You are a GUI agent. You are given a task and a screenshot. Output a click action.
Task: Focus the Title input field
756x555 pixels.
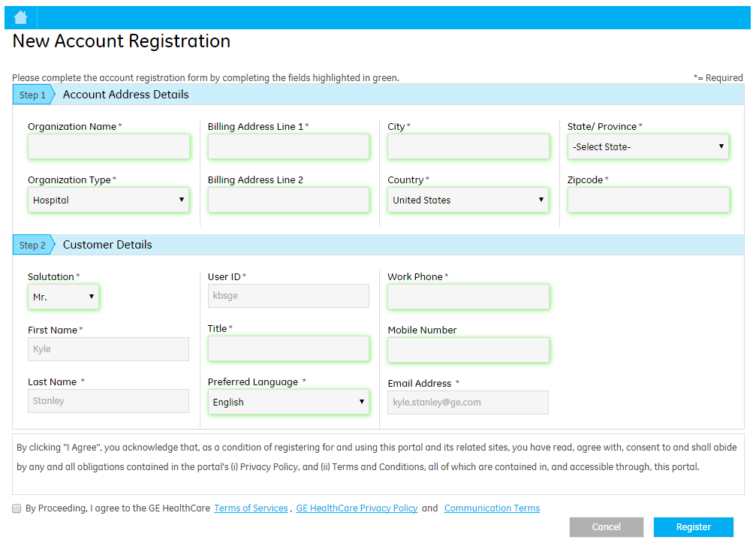(x=288, y=349)
